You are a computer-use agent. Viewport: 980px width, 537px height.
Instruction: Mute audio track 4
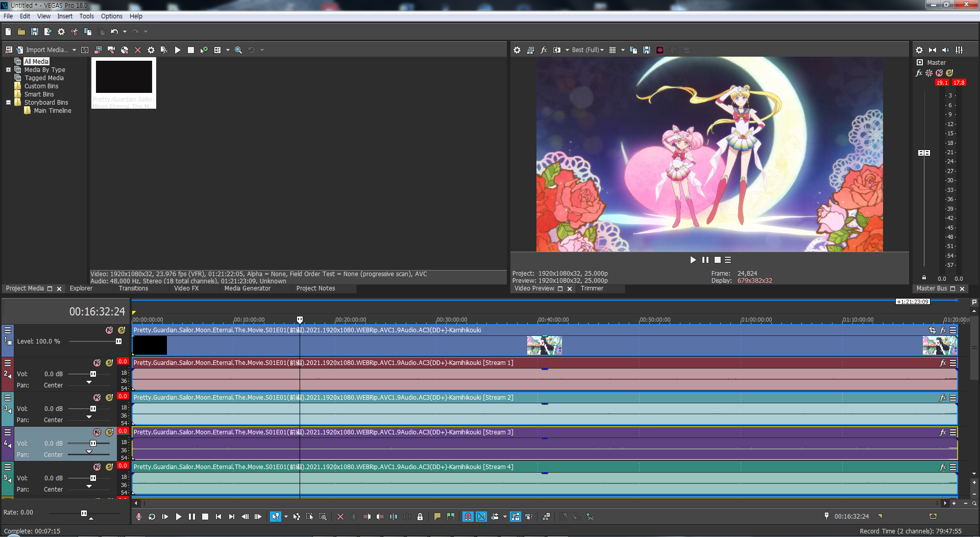point(97,432)
